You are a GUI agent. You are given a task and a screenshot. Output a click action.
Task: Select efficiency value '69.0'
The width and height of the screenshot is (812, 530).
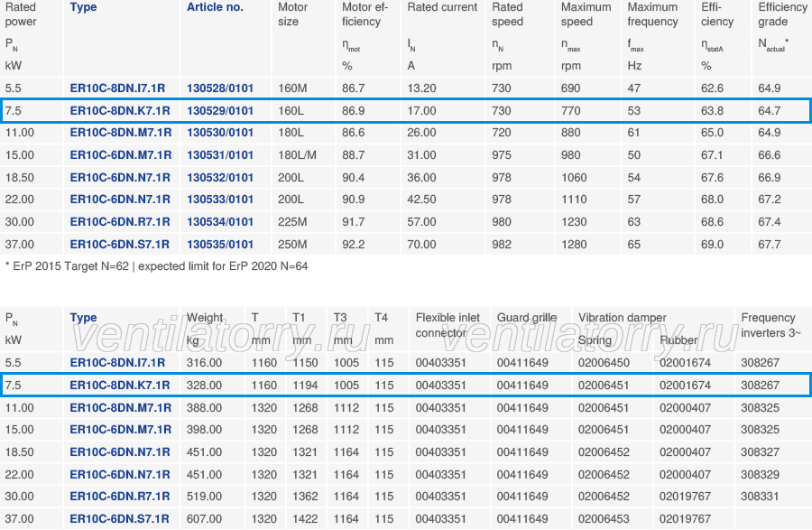[712, 244]
